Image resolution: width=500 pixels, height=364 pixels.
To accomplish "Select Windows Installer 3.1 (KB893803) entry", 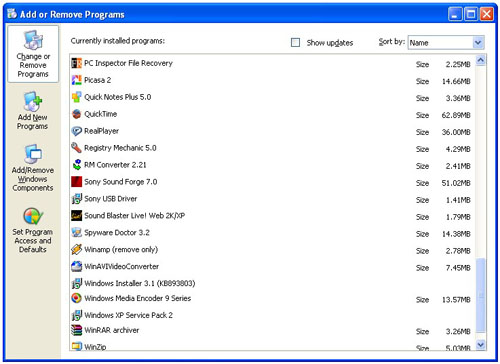I will tap(272, 283).
